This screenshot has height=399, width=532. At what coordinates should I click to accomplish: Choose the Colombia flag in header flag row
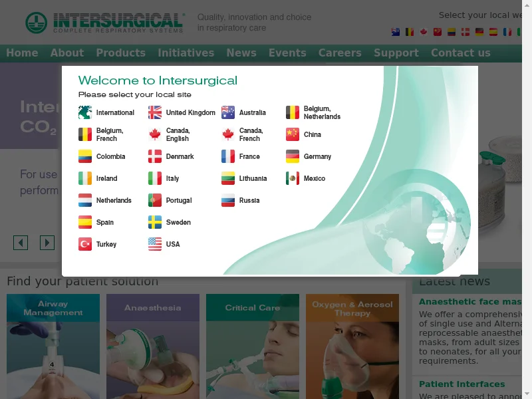pyautogui.click(x=452, y=32)
